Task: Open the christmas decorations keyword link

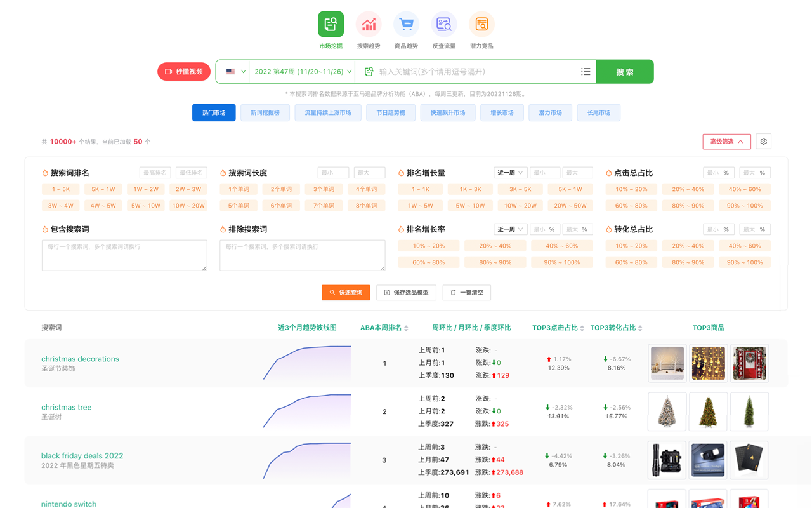Action: (80, 359)
